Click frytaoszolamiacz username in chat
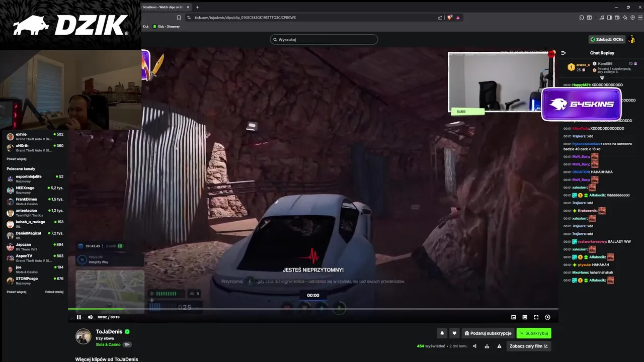644x362 pixels. (x=587, y=144)
